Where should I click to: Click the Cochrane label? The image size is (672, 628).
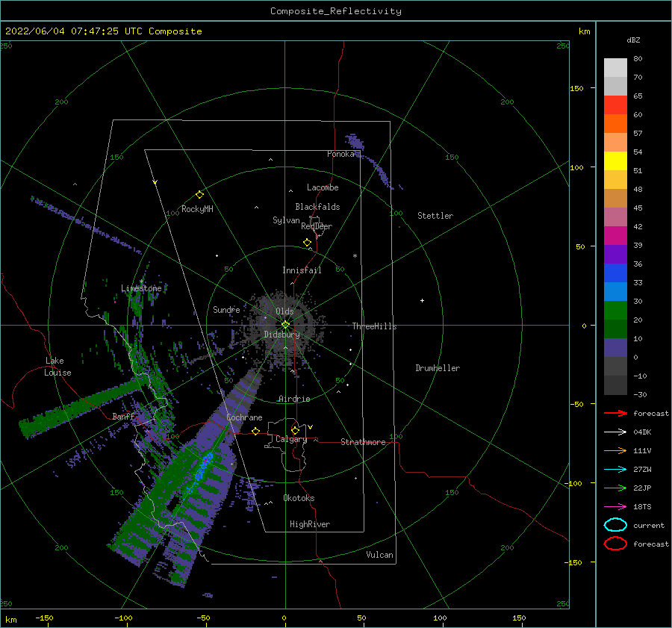244,417
